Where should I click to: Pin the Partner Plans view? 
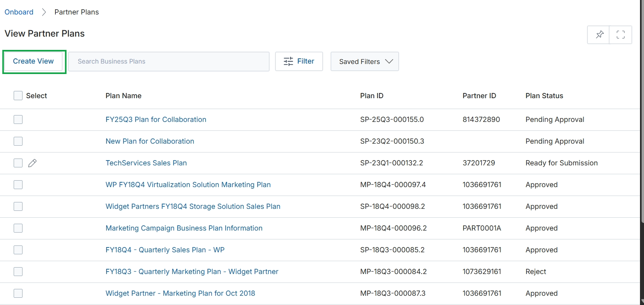[599, 35]
